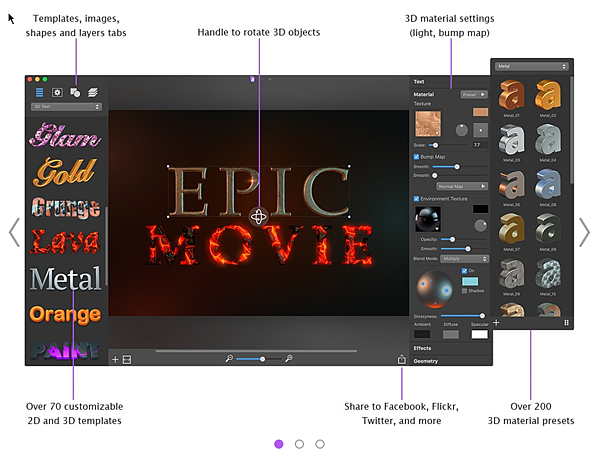Screen dimensions: 600x455
Task: Click the texture Scale slider
Action: [448, 145]
